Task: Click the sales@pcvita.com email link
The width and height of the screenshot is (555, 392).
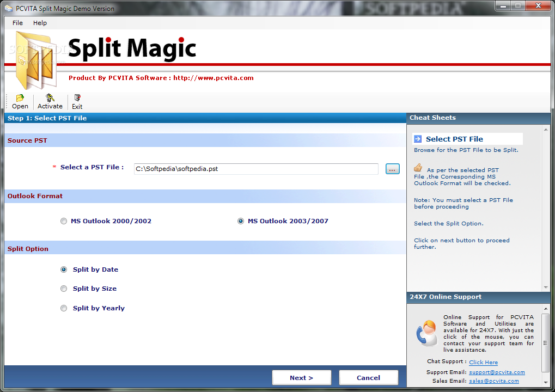Action: point(494,381)
